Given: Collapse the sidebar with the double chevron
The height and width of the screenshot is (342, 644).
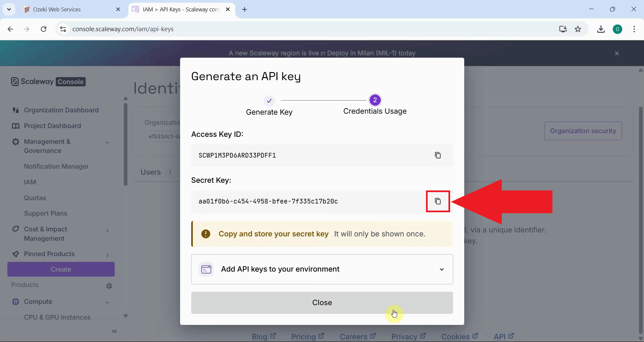Looking at the screenshot, I should (114, 331).
